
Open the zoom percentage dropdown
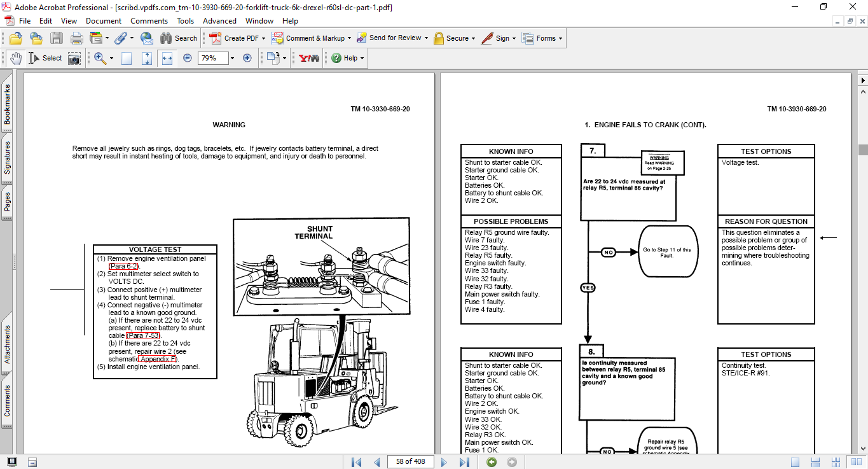232,58
